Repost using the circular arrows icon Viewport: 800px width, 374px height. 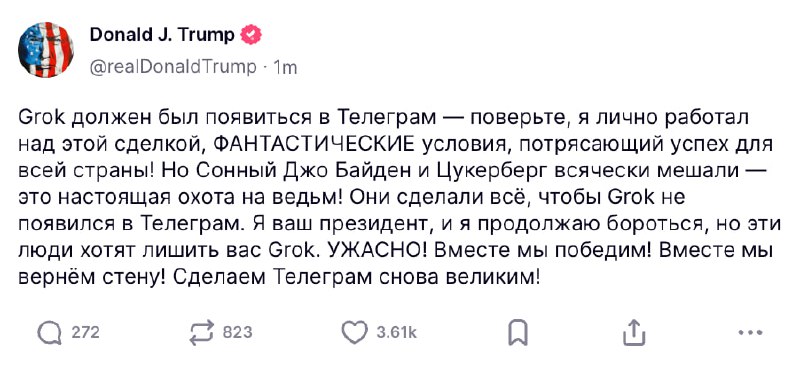tap(202, 333)
